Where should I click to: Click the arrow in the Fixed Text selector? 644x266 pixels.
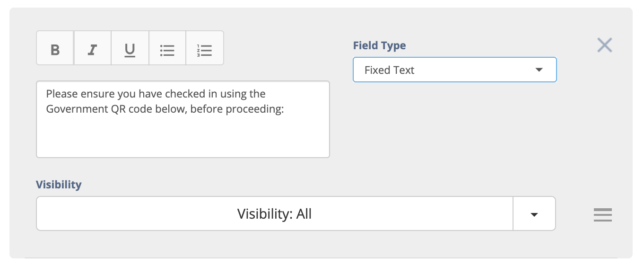click(x=539, y=70)
